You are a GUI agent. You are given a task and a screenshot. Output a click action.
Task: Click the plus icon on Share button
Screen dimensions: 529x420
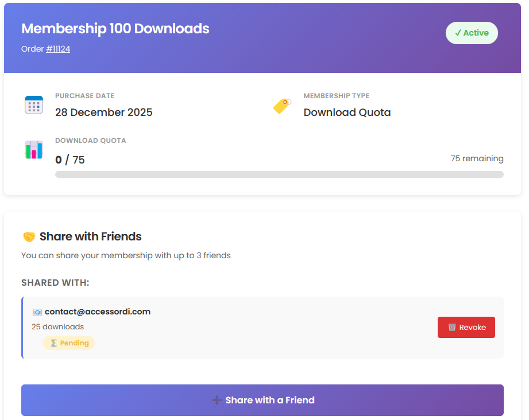click(x=217, y=400)
